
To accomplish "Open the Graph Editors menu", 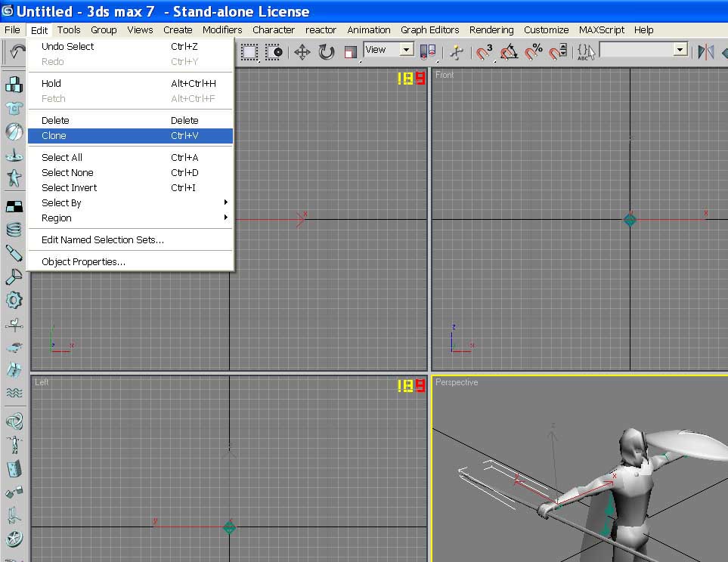I will 429,29.
